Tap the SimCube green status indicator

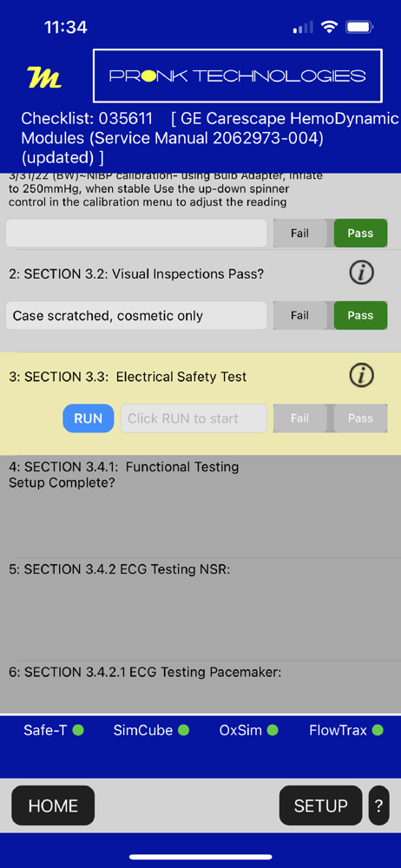point(183,730)
